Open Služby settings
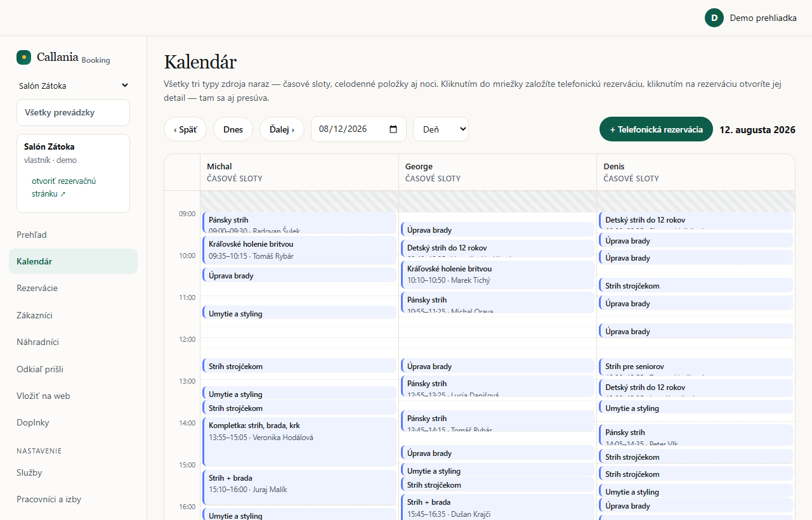This screenshot has height=520, width=812. click(x=73, y=472)
